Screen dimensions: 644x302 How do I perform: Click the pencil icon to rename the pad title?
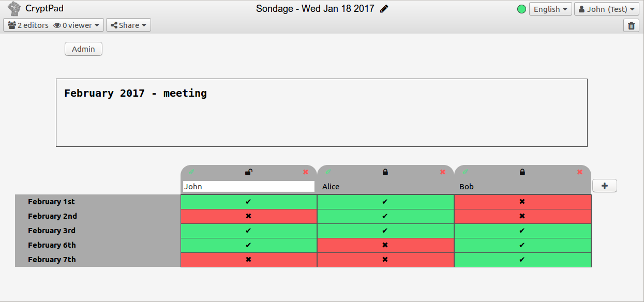pyautogui.click(x=384, y=9)
